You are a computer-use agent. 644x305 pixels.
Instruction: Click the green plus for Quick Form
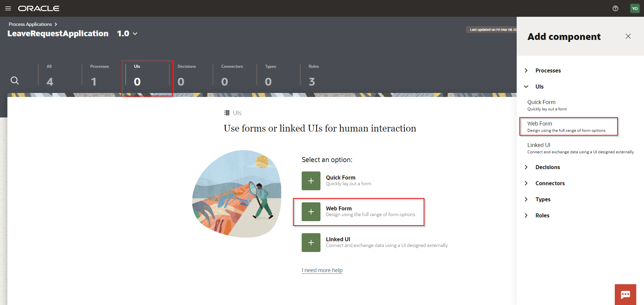click(x=311, y=181)
